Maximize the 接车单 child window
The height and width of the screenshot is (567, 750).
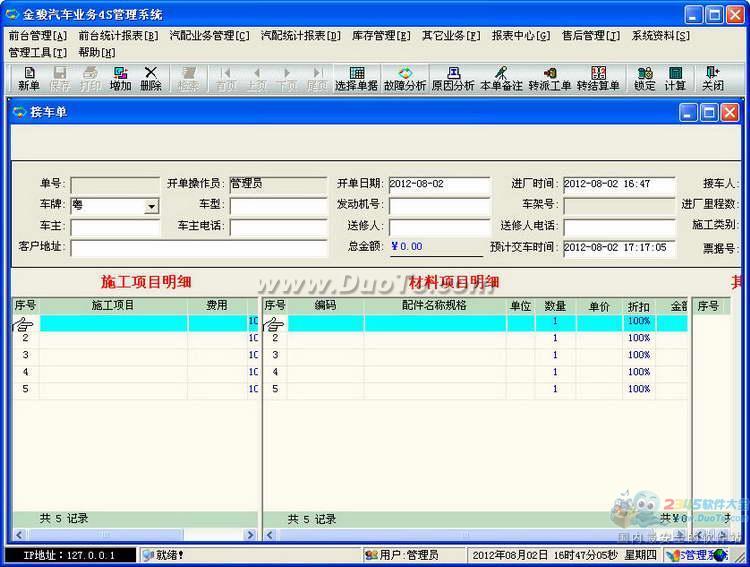click(x=709, y=113)
